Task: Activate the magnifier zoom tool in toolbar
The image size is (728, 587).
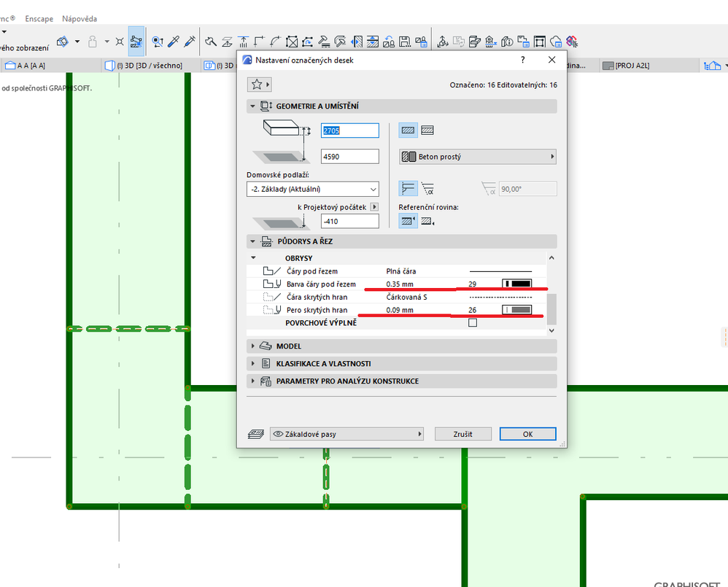Action: (x=158, y=42)
